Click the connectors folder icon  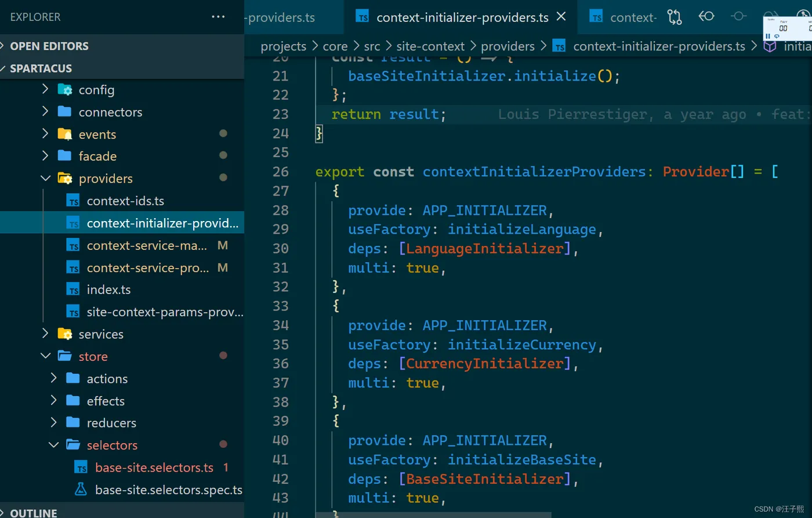tap(65, 111)
